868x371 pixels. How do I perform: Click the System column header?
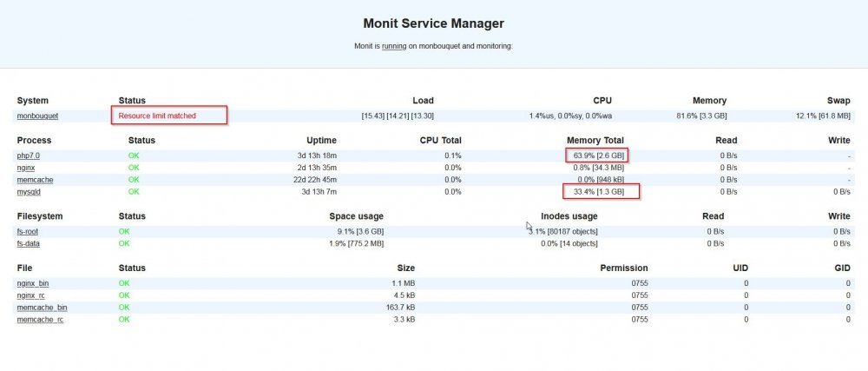(33, 101)
